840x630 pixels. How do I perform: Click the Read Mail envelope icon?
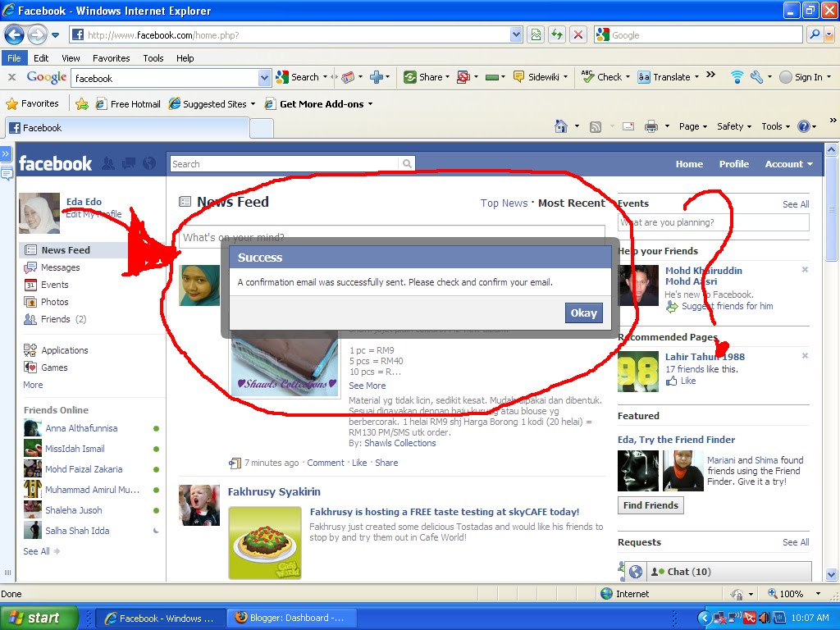[628, 127]
